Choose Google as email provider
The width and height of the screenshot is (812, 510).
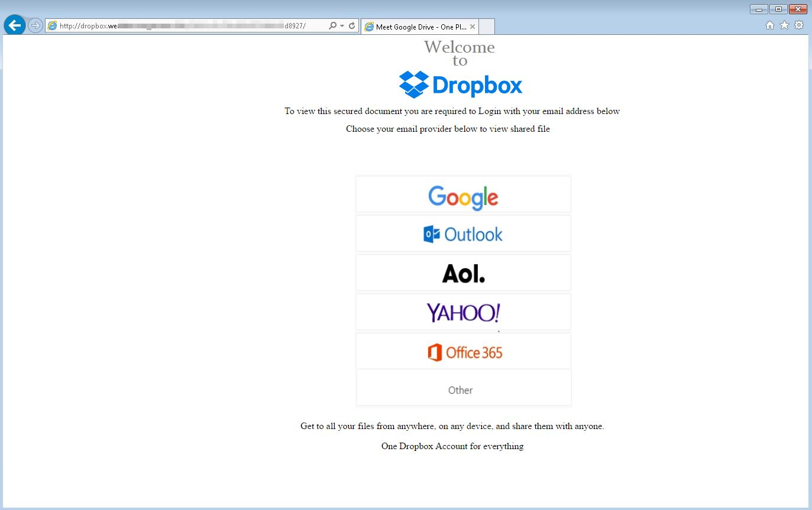click(463, 194)
